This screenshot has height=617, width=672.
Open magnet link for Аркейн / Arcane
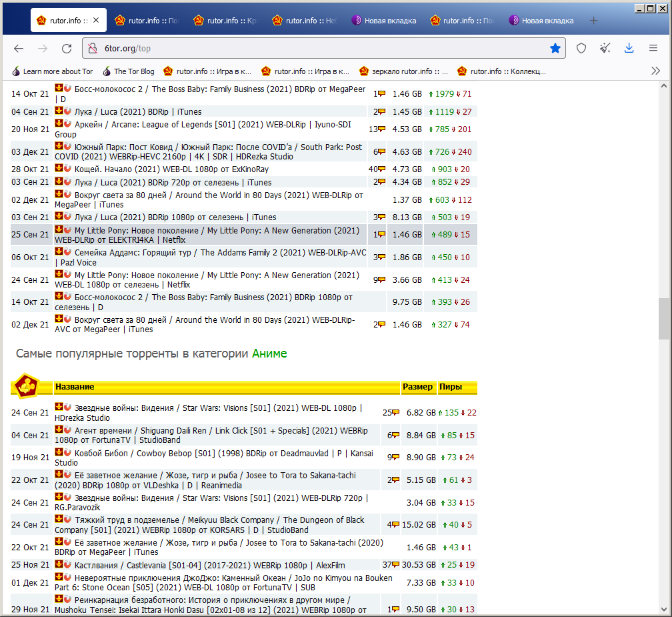click(67, 123)
